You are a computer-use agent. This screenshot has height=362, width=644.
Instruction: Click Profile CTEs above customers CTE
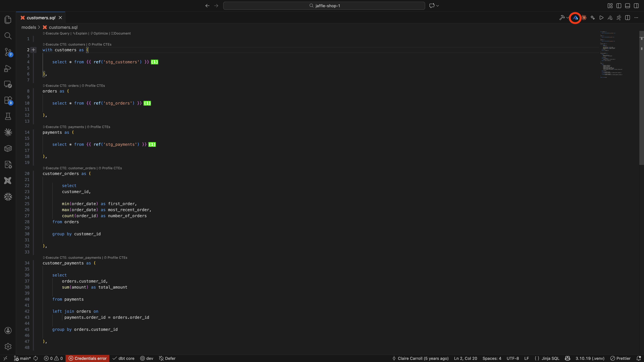tap(100, 44)
